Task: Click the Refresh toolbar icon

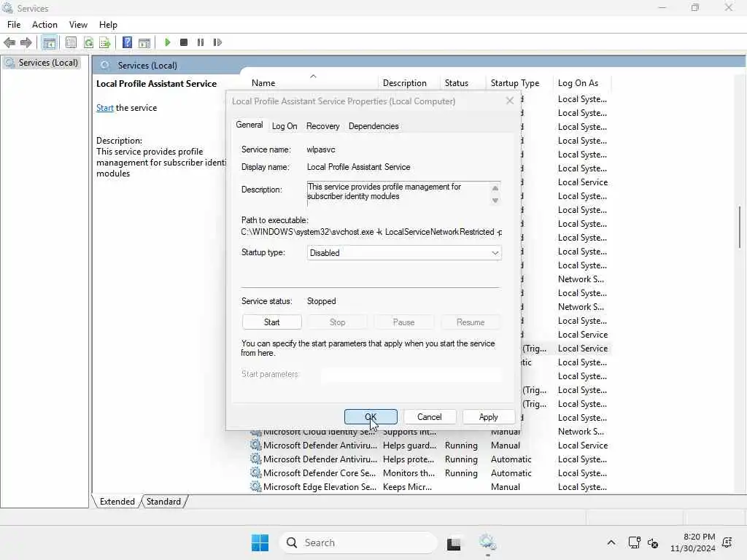Action: 88,42
